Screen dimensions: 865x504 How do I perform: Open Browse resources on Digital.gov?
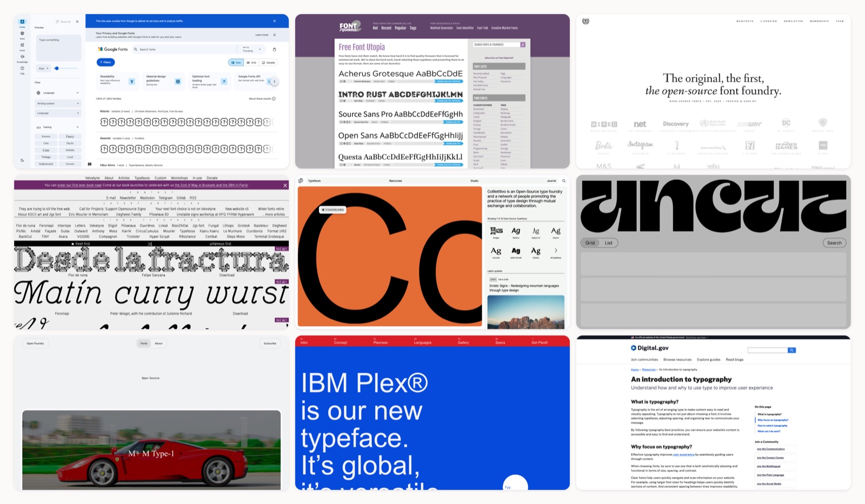[677, 360]
